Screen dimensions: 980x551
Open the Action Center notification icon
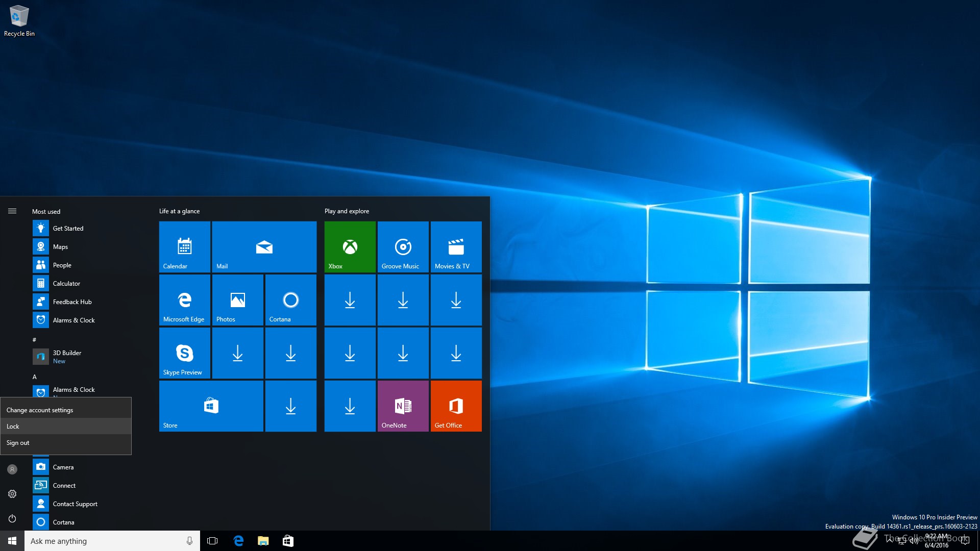point(965,541)
